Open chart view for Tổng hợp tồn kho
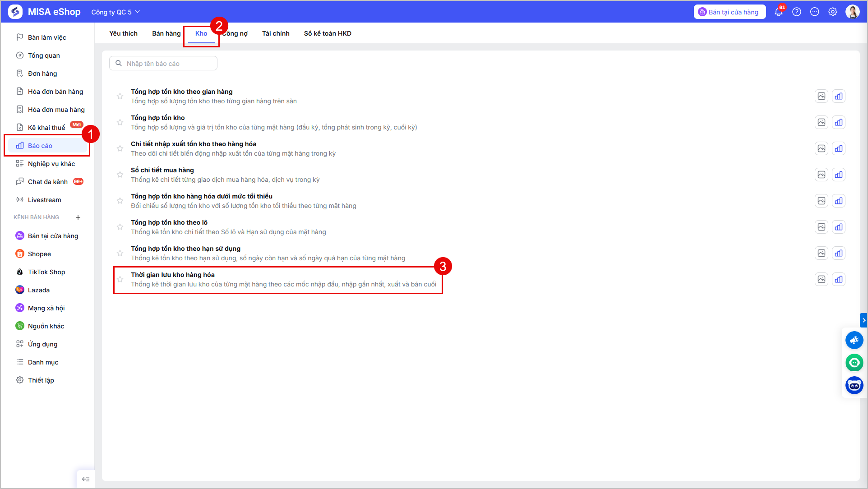 839,122
